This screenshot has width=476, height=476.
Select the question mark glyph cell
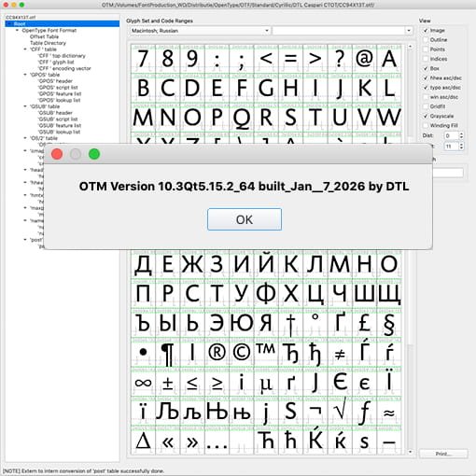point(340,59)
